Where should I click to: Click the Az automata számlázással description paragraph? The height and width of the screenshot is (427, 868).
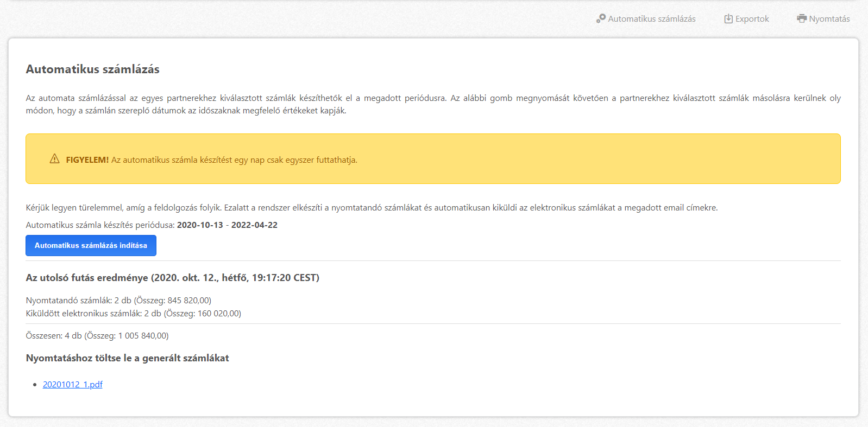(433, 104)
